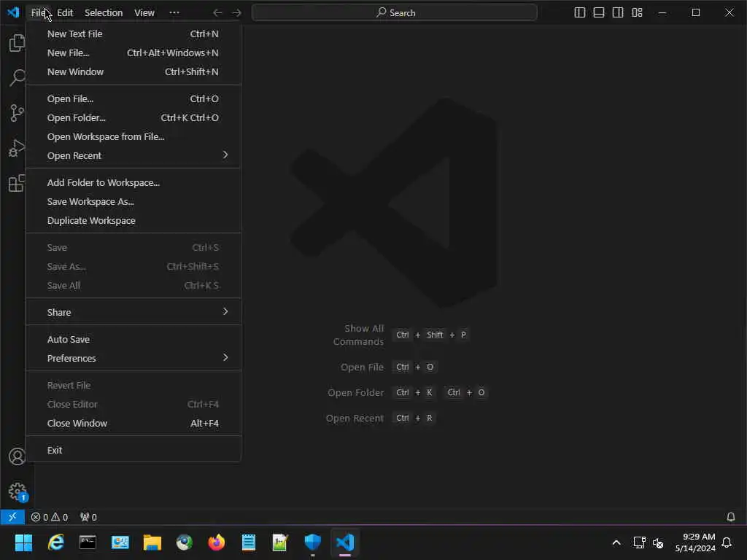Open the Search view in activity bar
The image size is (747, 560).
click(18, 77)
